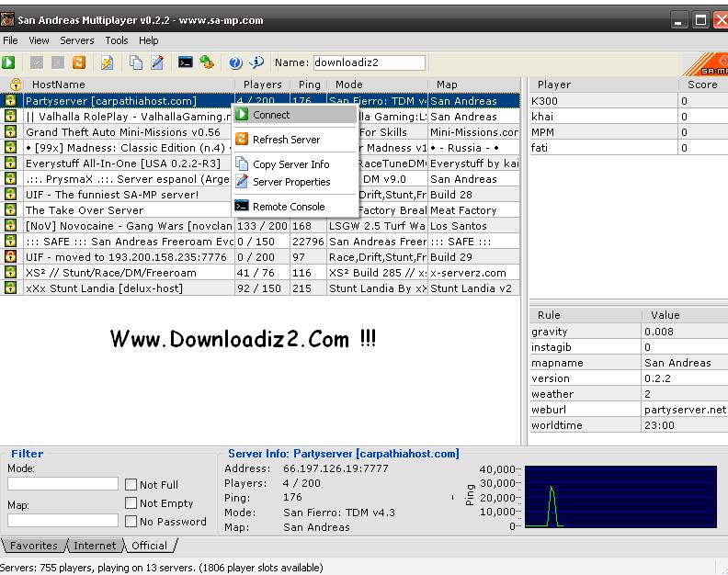This screenshot has width=728, height=575.
Task: Click the lock icon of Grand Theft Auto Mini-Missions row
Action: click(10, 131)
